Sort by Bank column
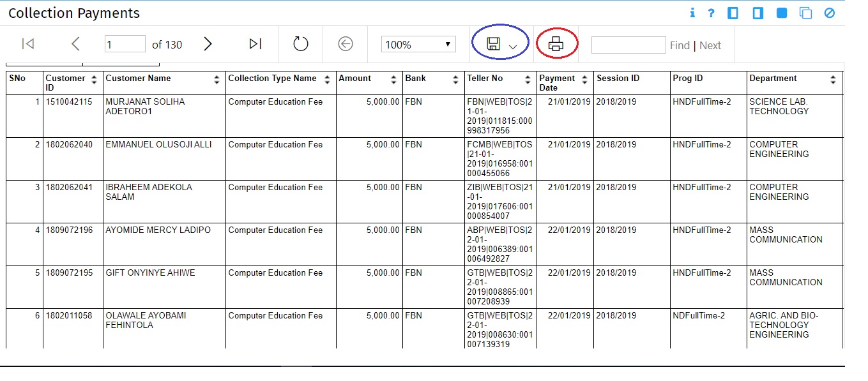 (x=455, y=80)
